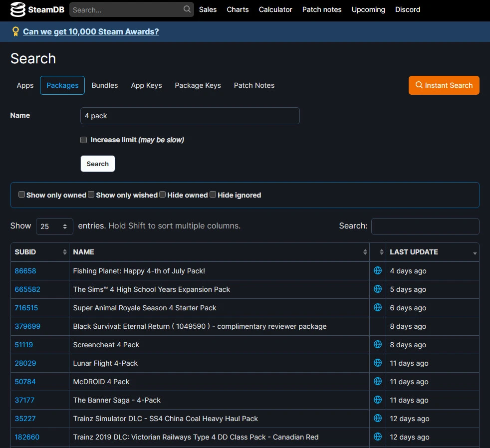This screenshot has height=448, width=490.
Task: Click globe icon for The Sims 4 row
Action: [x=378, y=289]
